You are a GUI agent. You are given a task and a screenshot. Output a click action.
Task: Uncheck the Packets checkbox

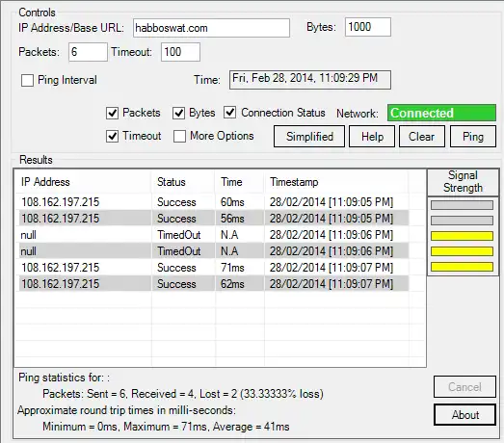click(x=112, y=113)
